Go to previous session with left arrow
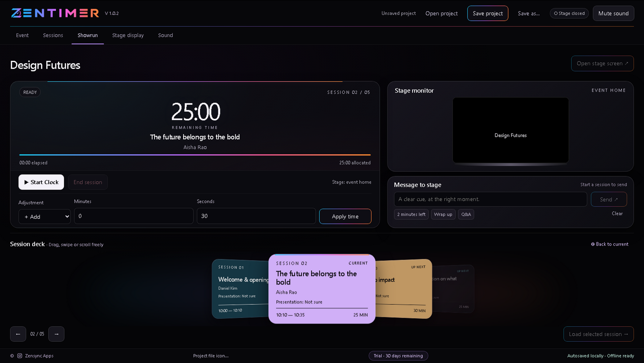Image resolution: width=644 pixels, height=363 pixels. coord(18,334)
